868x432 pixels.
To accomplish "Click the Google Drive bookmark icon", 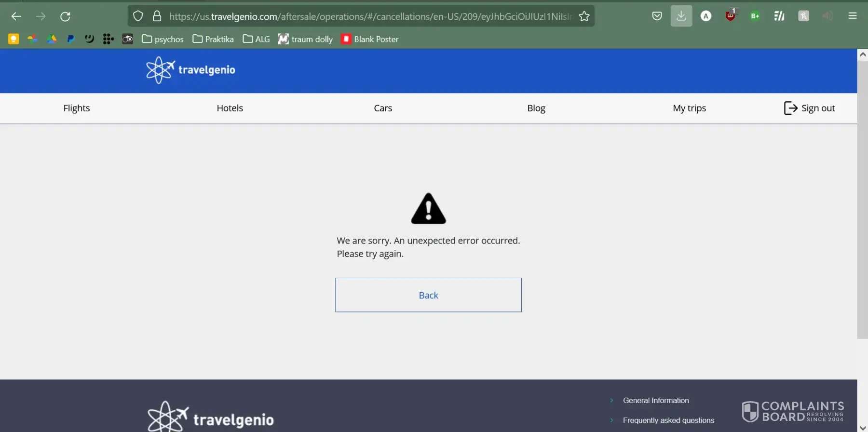I will 52,39.
